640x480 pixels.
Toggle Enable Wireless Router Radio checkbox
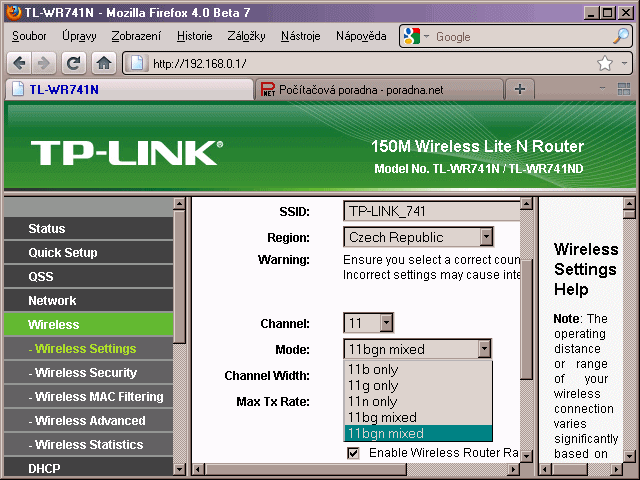pyautogui.click(x=353, y=453)
